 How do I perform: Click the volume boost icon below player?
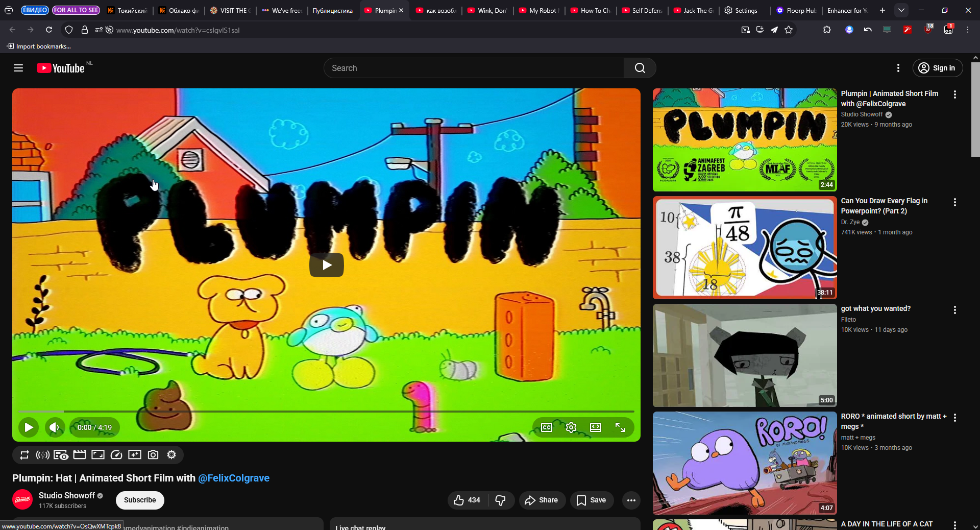click(43, 455)
